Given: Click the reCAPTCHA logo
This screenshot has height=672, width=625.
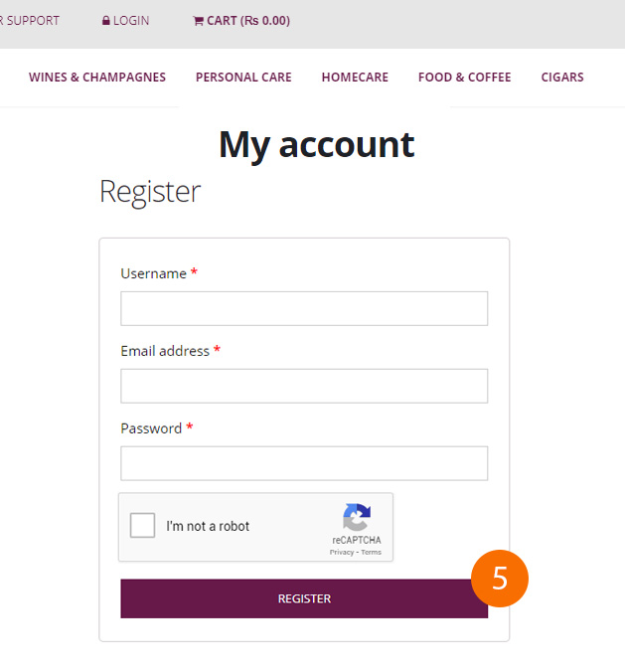Looking at the screenshot, I should [x=357, y=518].
